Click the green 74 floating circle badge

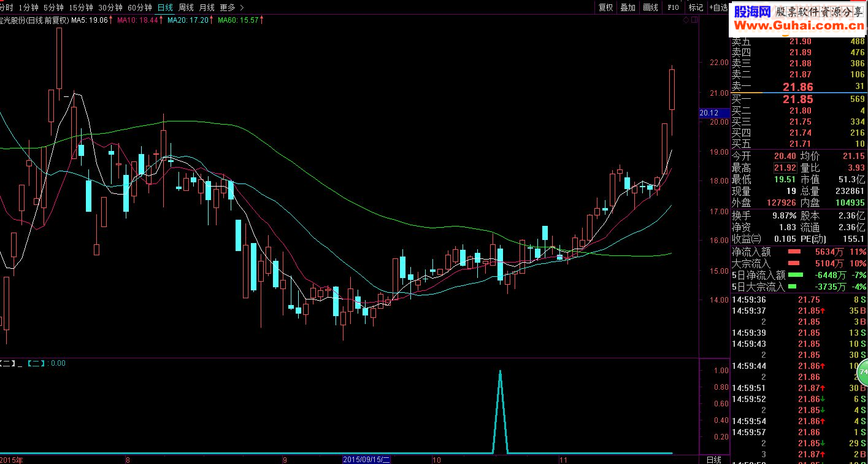point(863,372)
